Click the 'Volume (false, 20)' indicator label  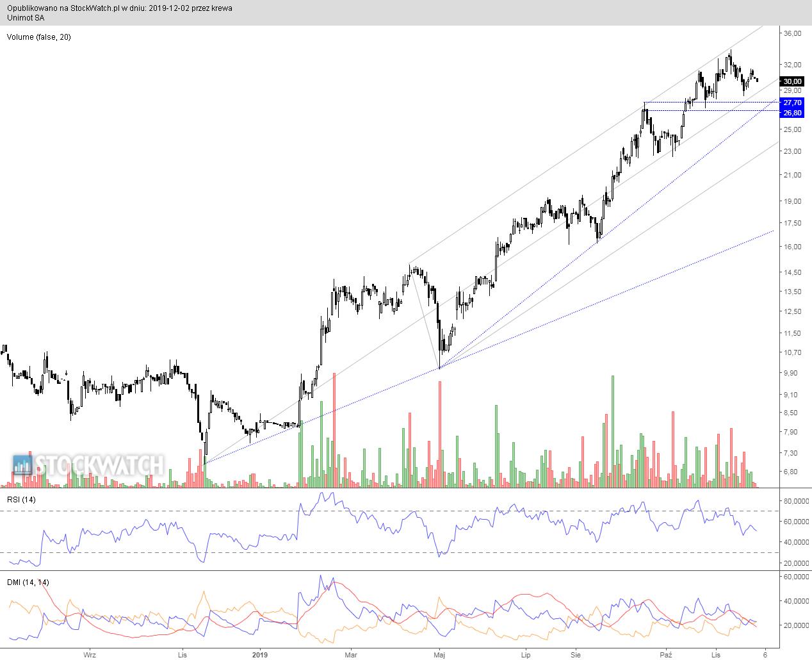pyautogui.click(x=38, y=37)
